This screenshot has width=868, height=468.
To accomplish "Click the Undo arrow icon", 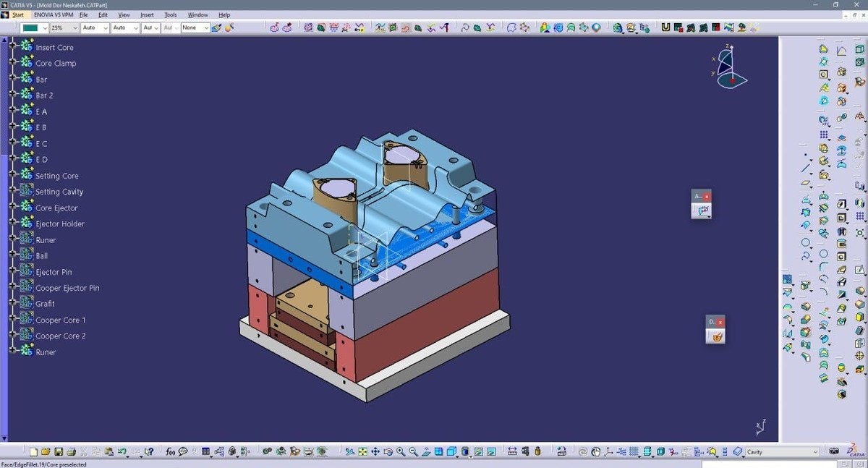I will click(122, 451).
